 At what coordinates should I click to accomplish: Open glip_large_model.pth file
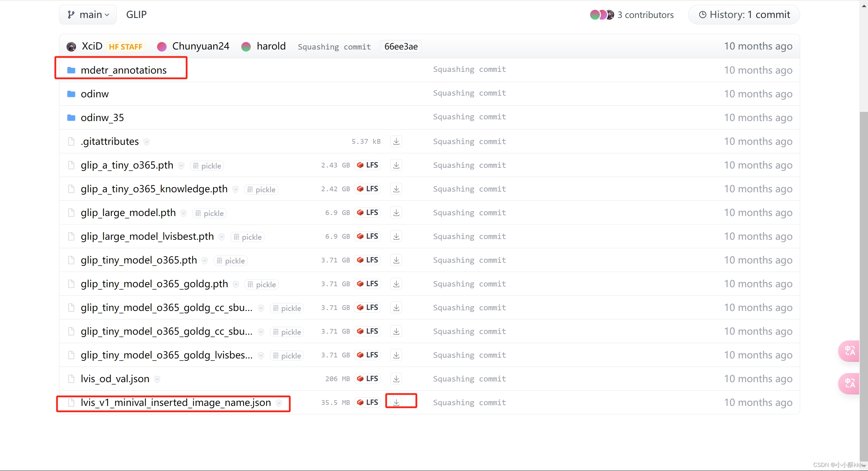coord(128,213)
